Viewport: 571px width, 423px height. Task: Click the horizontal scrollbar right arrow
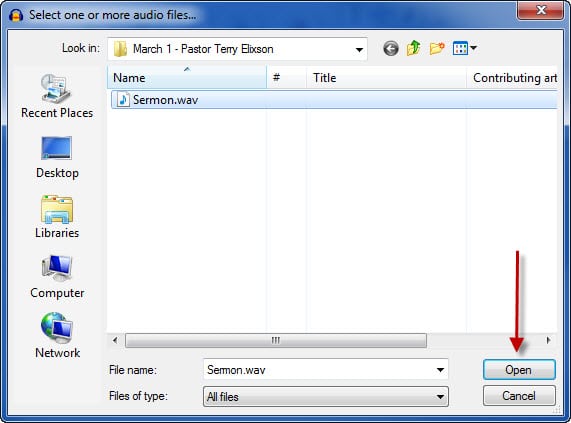click(548, 340)
